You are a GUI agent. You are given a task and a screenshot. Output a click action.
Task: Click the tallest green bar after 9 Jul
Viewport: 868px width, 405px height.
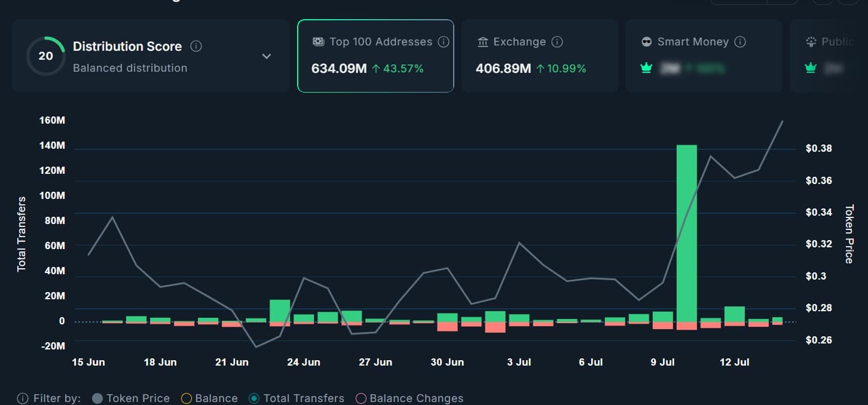686,233
